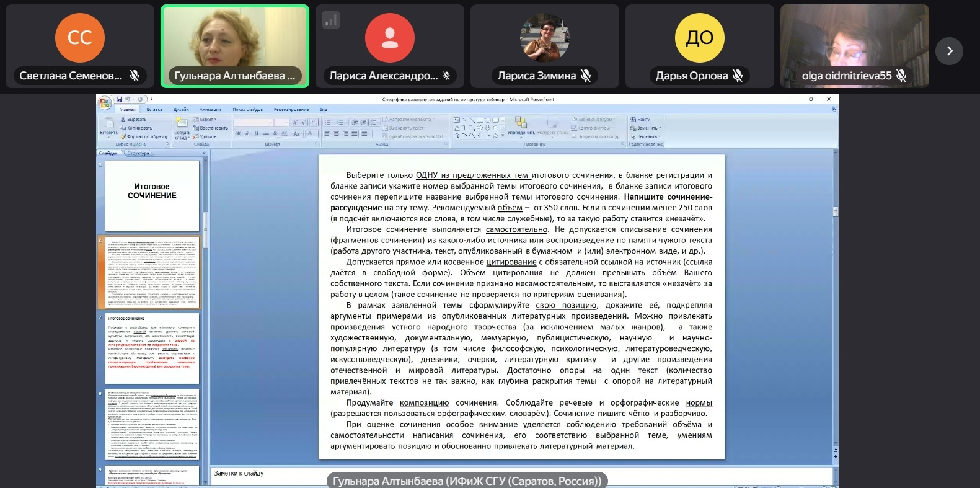Click the slide editor vertical scrollbar

click(835, 310)
